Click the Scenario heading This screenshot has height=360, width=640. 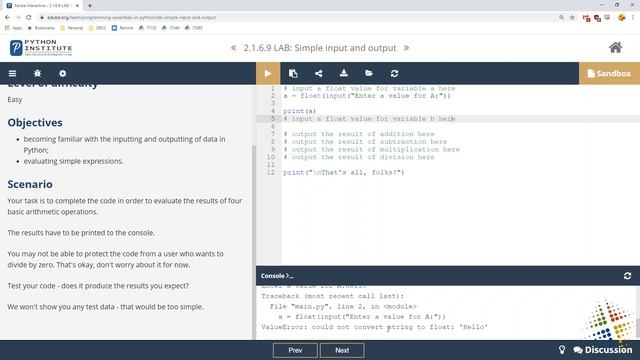point(30,184)
